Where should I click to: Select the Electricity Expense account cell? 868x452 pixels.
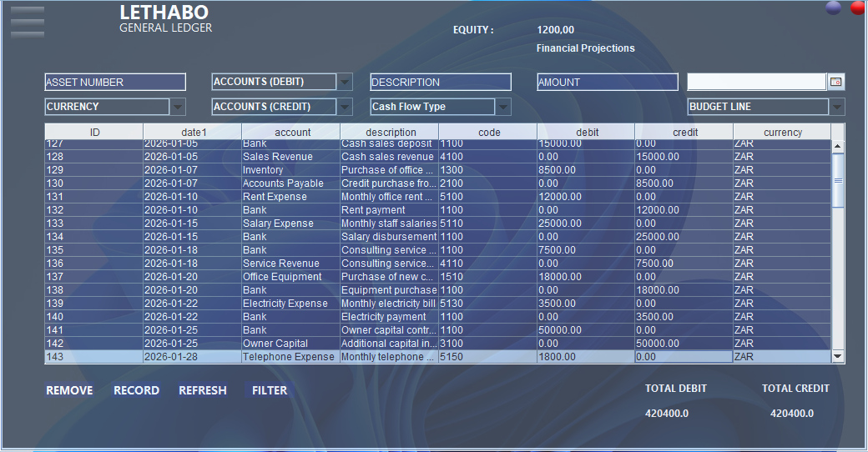[291, 304]
